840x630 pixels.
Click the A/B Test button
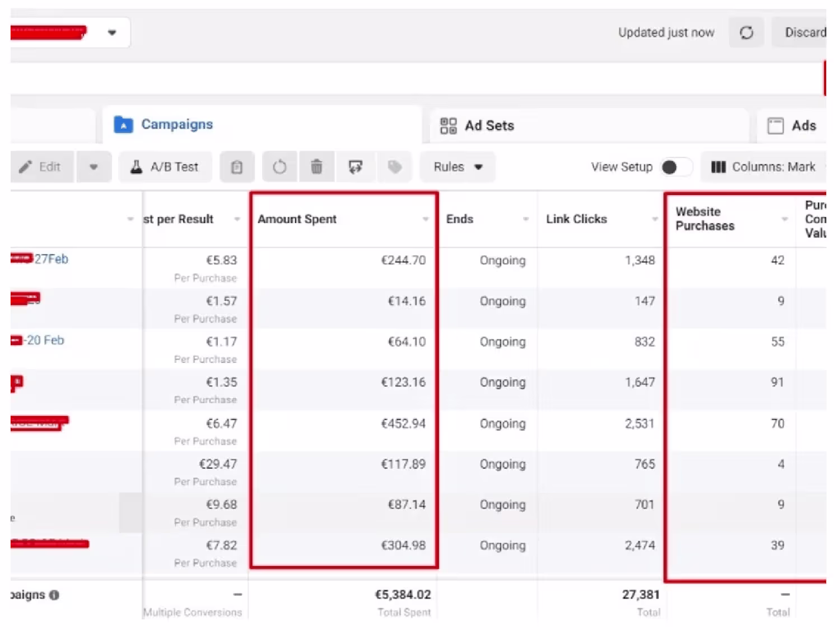click(165, 167)
